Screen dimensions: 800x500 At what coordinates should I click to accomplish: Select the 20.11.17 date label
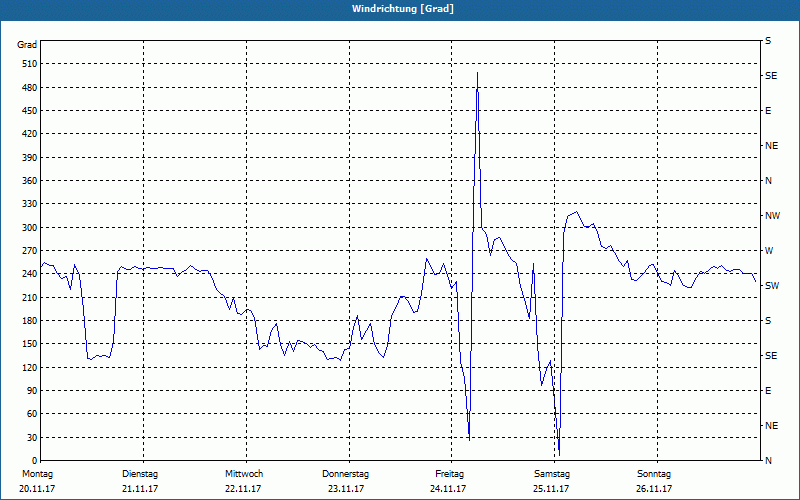(x=37, y=489)
